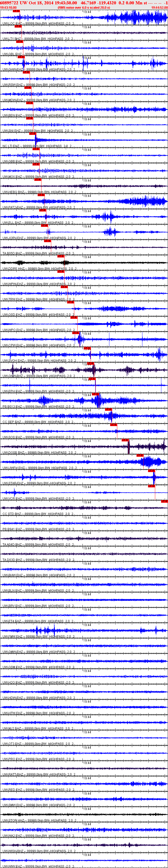Select the PB B941 EHZ station label
168x868 pixels.
38,529
